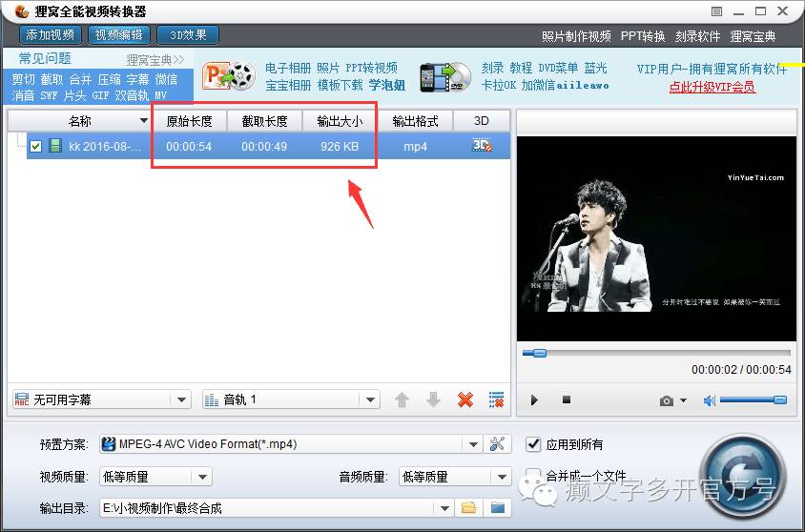805x532 pixels.
Task: Click the 添加视频 button
Action: (51, 35)
